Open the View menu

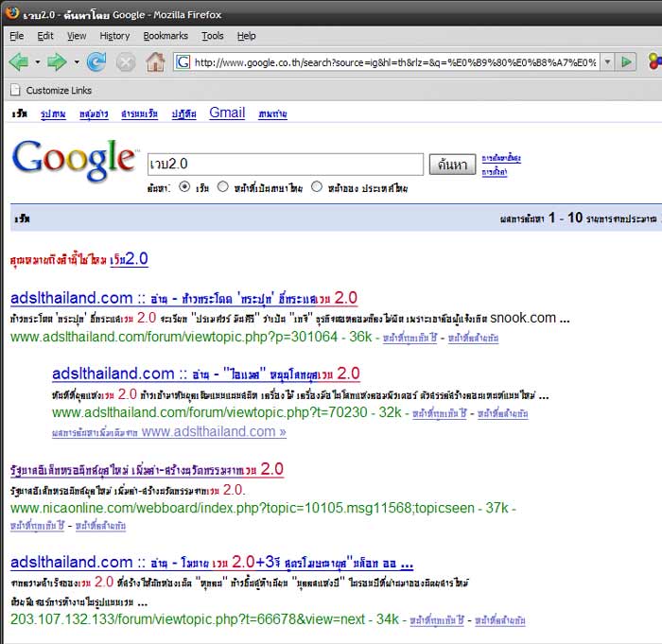[77, 36]
